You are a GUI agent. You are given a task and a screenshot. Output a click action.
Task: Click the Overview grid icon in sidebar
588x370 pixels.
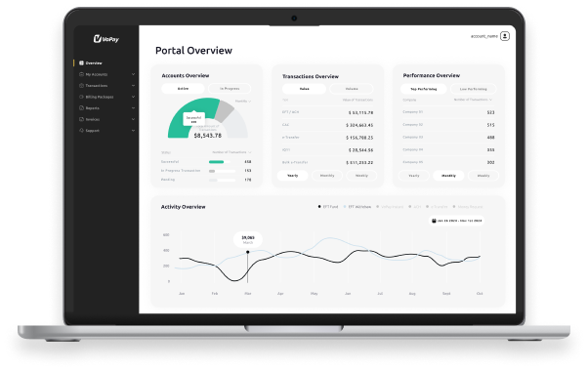(81, 63)
